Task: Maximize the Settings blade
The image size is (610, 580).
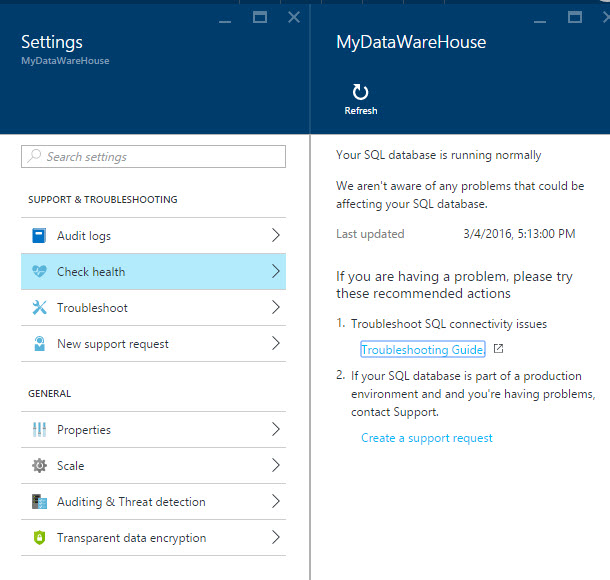Action: (x=261, y=17)
